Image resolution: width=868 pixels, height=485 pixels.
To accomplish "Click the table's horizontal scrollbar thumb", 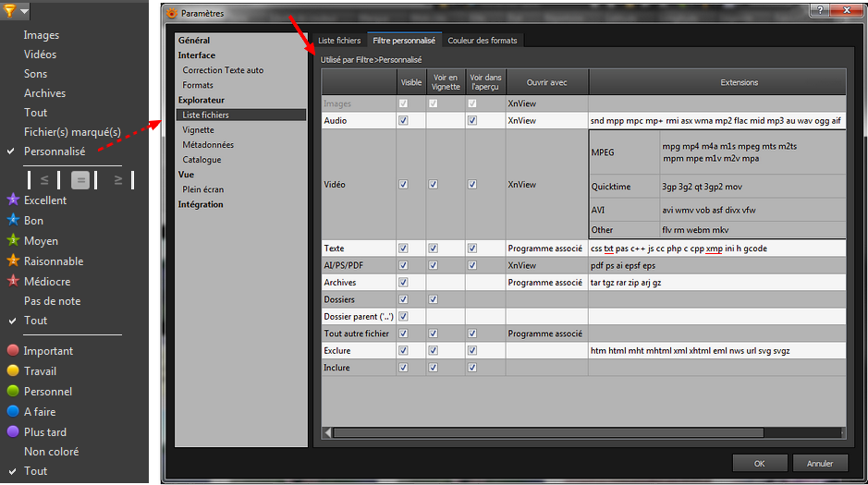I will coord(548,432).
